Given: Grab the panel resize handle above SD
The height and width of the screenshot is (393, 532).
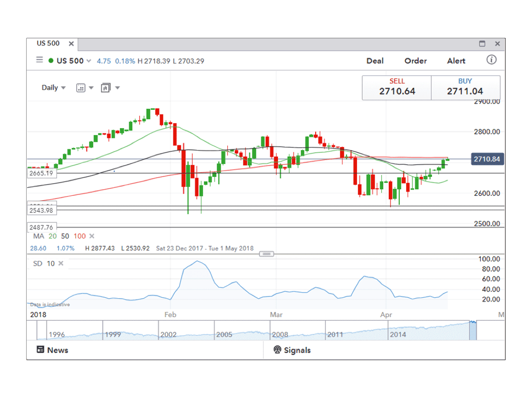Looking at the screenshot, I should (x=266, y=254).
